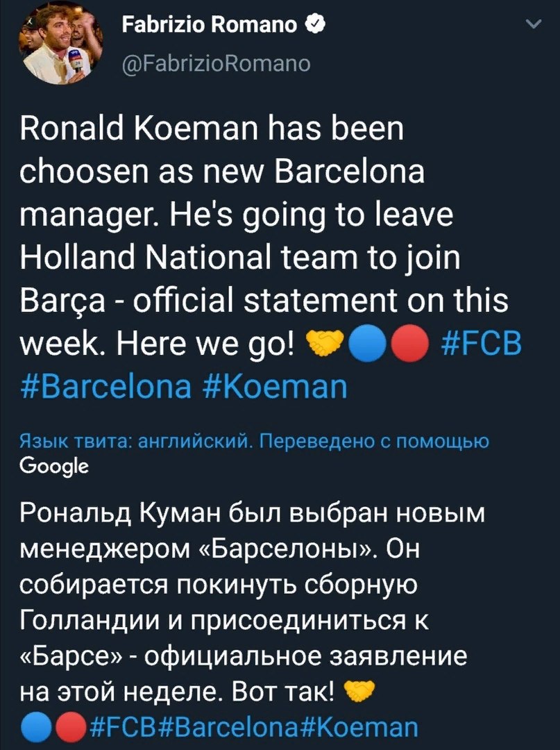Open #FCB hashtag in the English tweet
The width and height of the screenshot is (560, 750).
pos(482,344)
